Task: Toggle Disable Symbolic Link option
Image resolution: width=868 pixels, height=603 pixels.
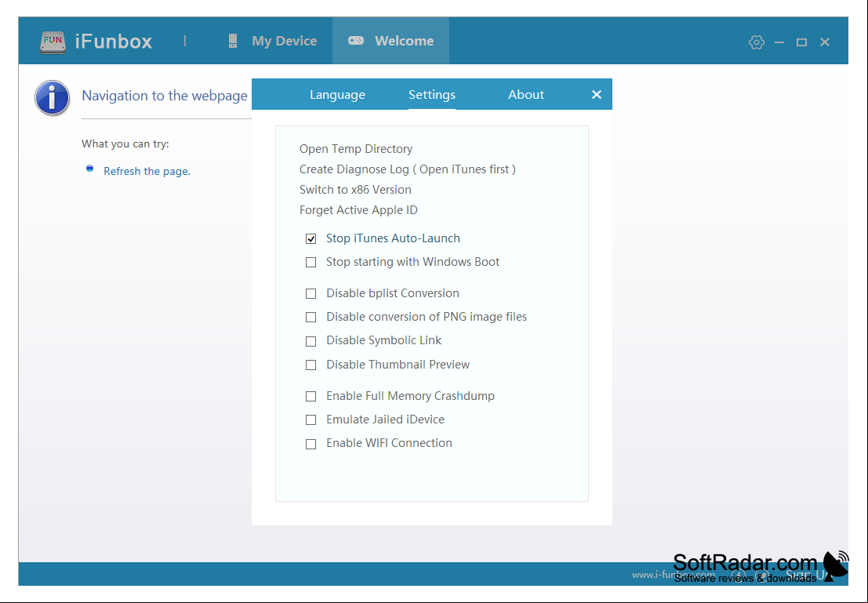Action: 311,341
